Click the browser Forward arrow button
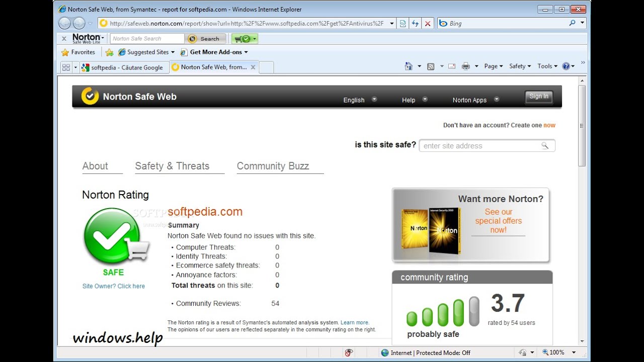The height and width of the screenshot is (362, 644). pos(79,23)
